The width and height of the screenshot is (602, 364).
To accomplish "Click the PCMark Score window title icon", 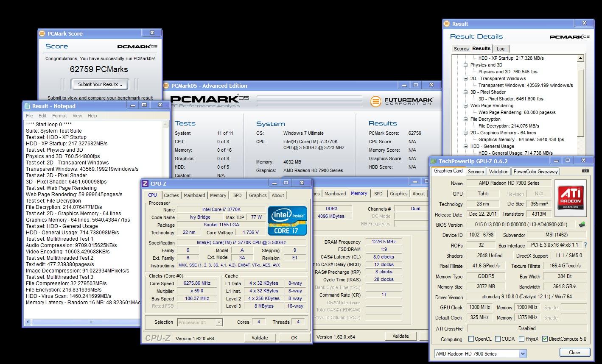I will 42,33.
